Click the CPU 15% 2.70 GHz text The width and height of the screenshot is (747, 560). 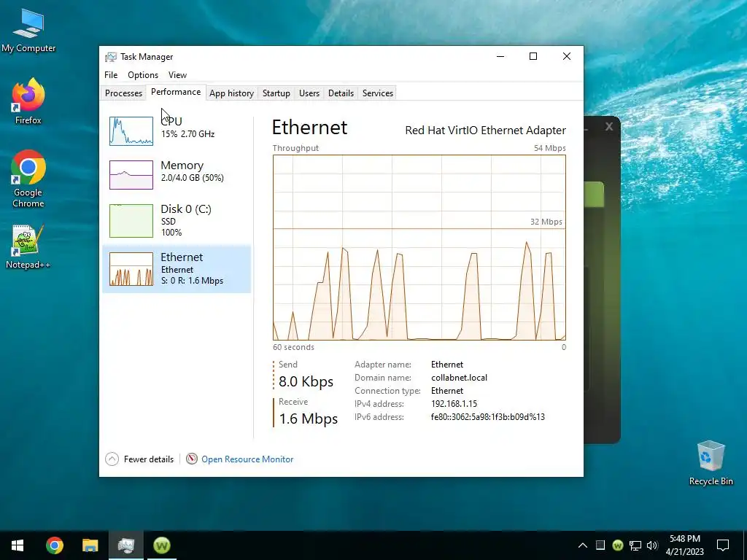[187, 134]
